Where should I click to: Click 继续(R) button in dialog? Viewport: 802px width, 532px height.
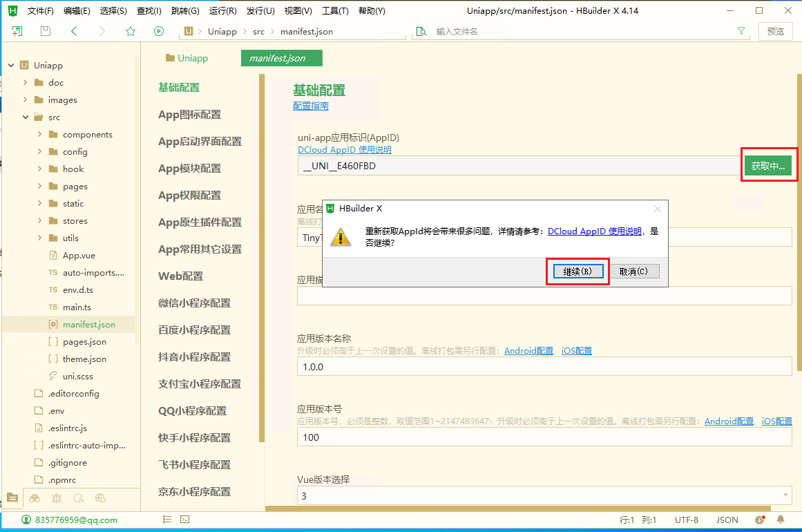(578, 271)
